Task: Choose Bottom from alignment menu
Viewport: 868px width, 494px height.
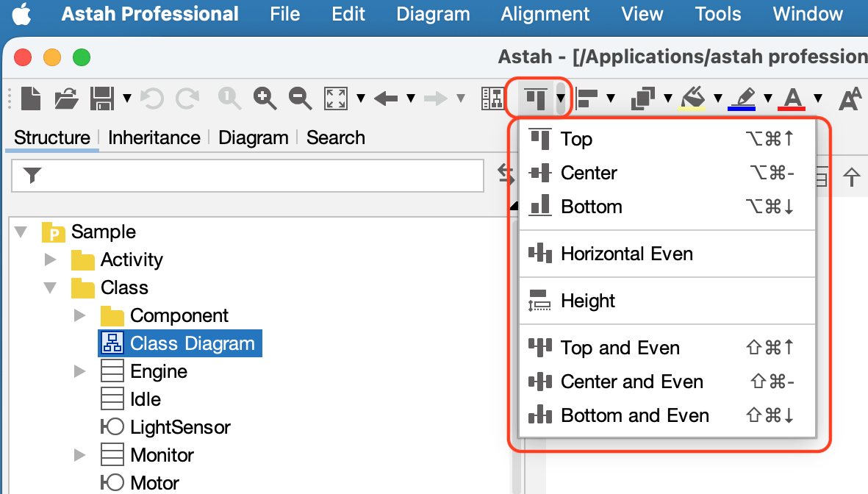Action: [x=667, y=207]
